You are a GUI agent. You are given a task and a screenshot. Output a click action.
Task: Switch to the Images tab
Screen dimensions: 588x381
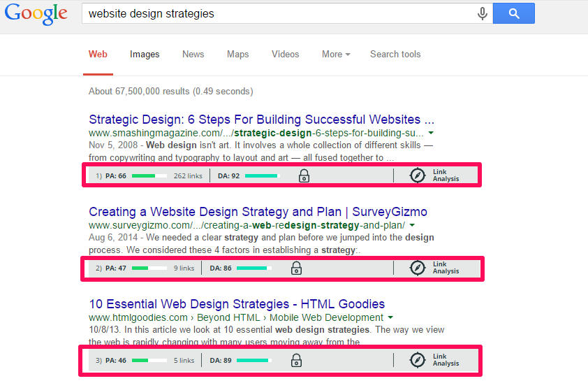(145, 55)
